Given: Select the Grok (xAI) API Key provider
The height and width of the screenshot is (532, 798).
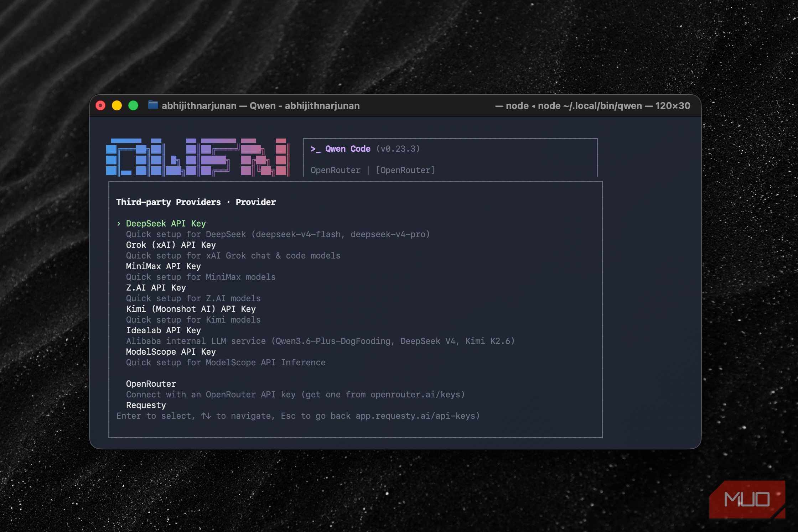Looking at the screenshot, I should pos(171,245).
